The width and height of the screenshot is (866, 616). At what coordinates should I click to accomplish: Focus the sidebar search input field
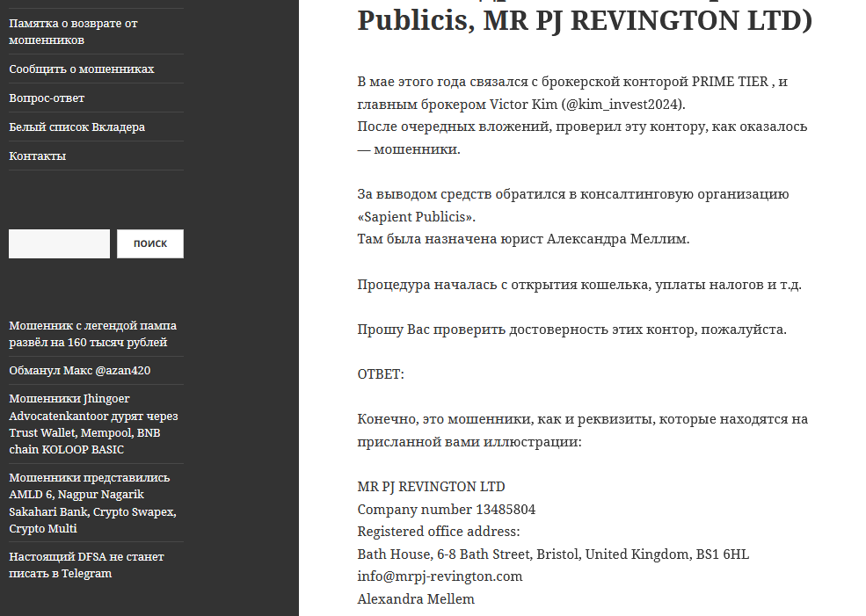click(59, 243)
